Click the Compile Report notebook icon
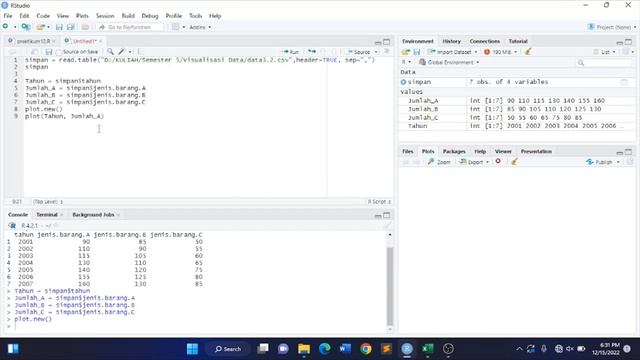The image size is (640, 360). click(140, 51)
